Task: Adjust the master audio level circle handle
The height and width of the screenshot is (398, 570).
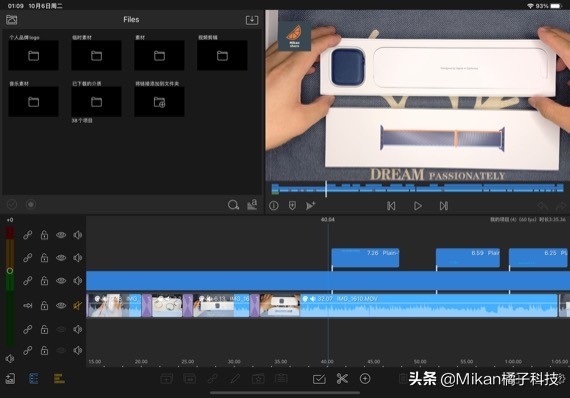Action: [x=10, y=271]
